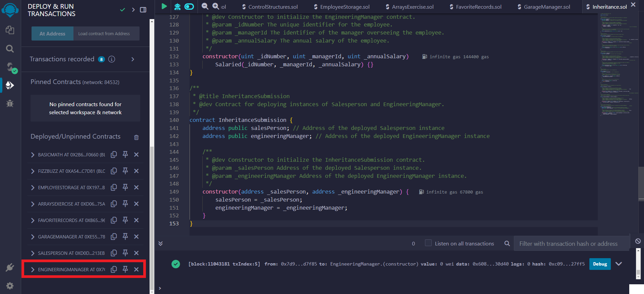Image resolution: width=644 pixels, height=294 pixels.
Task: Expand the ARRAYSEXERCISE deployed contract
Action: [x=33, y=204]
